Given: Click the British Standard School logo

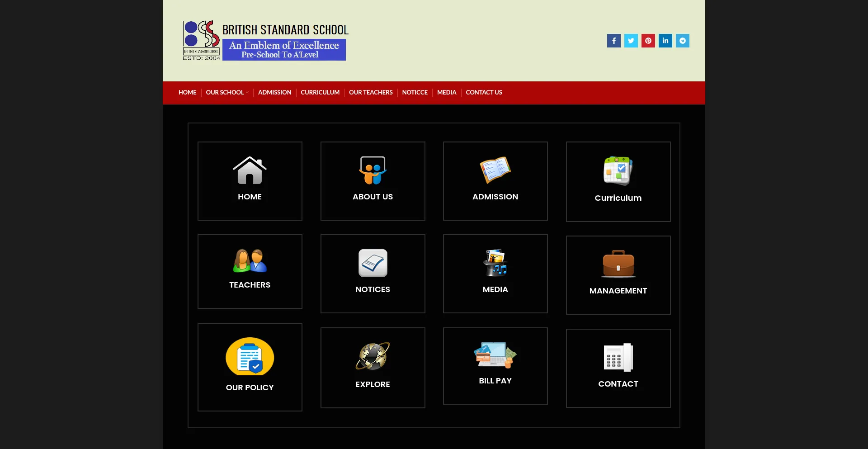Looking at the screenshot, I should point(265,41).
